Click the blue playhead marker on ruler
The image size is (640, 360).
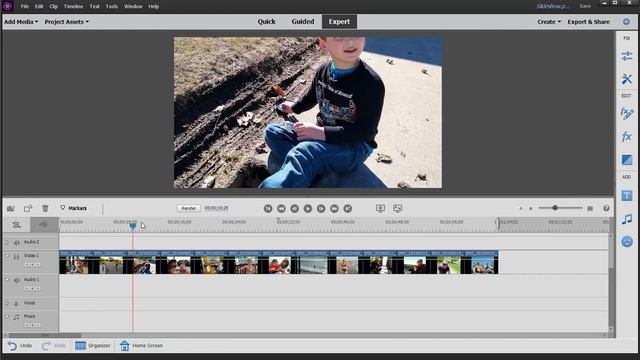coord(133,226)
